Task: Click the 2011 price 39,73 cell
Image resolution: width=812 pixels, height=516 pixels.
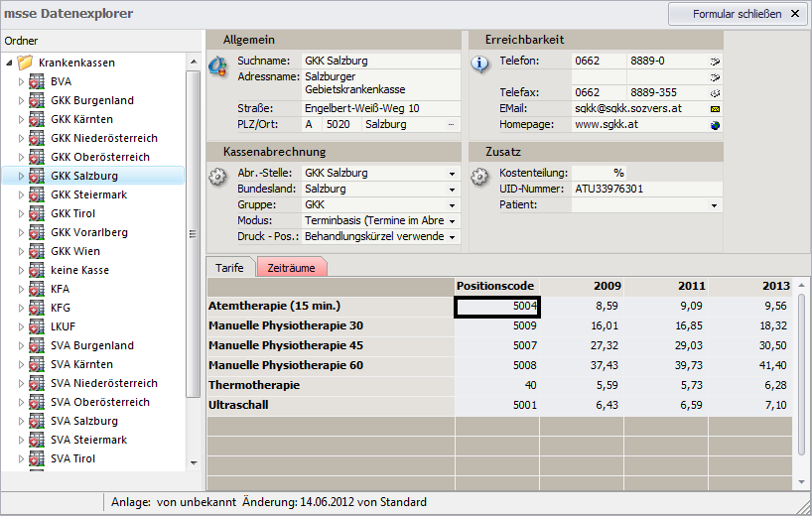Action: pos(666,365)
